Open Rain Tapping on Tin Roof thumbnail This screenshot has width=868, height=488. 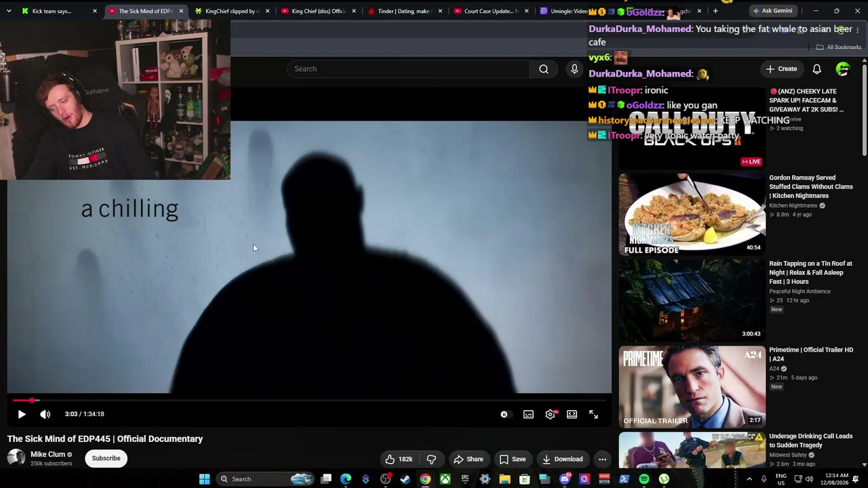692,300
